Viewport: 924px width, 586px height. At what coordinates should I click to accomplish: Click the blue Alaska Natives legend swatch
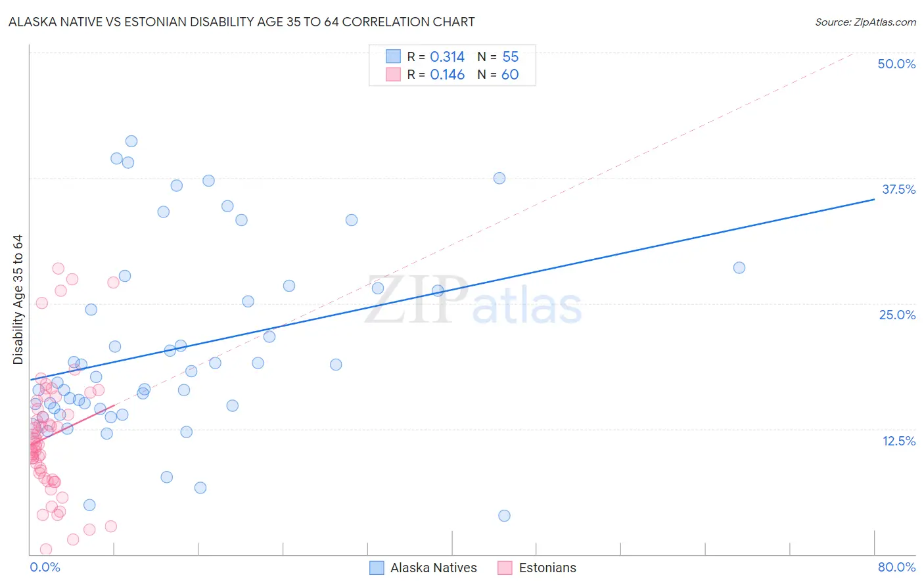[377, 568]
